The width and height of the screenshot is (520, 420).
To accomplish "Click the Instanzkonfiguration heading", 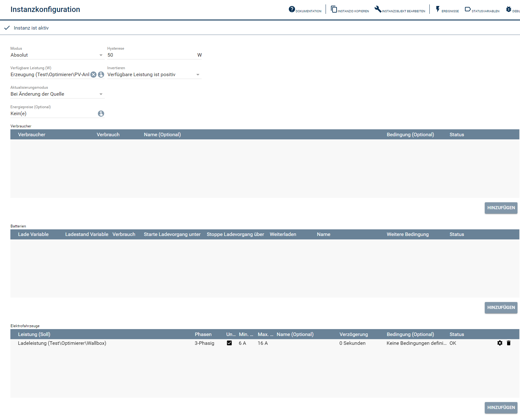I will (x=45, y=9).
